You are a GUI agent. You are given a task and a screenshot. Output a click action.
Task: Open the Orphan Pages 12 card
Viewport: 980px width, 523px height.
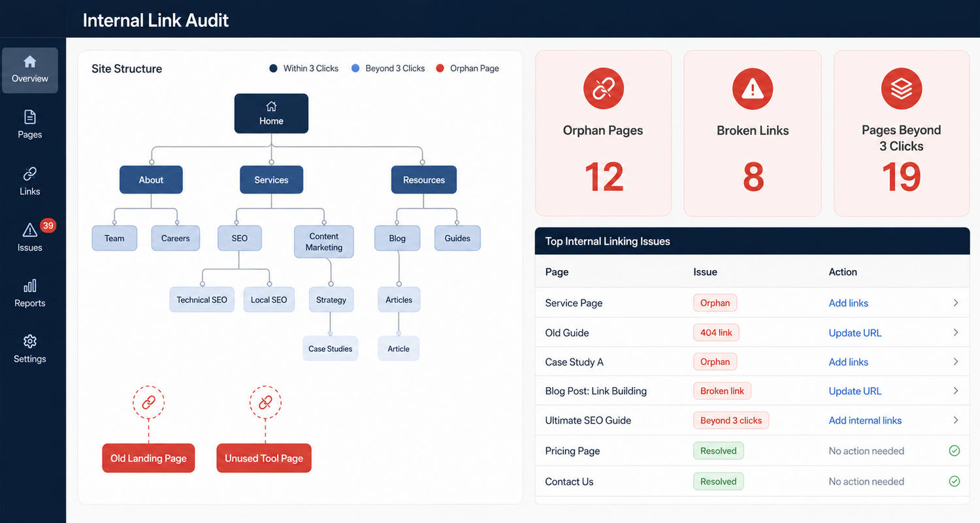[603, 133]
